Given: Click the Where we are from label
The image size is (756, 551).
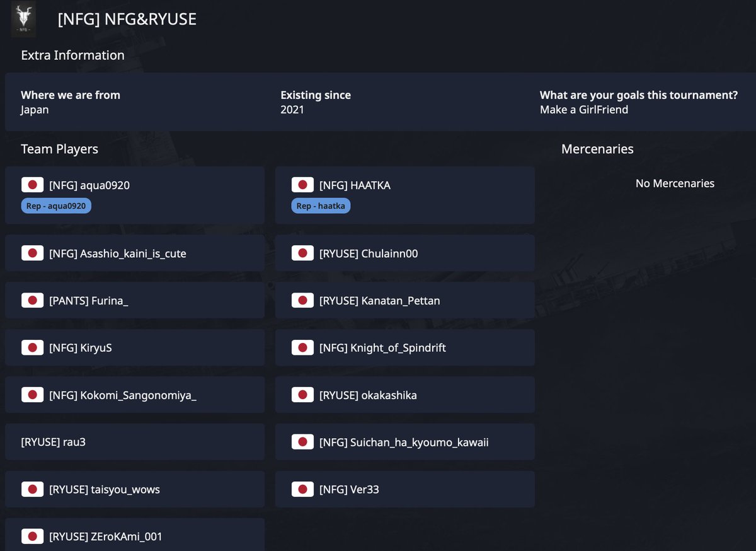Looking at the screenshot, I should [71, 95].
